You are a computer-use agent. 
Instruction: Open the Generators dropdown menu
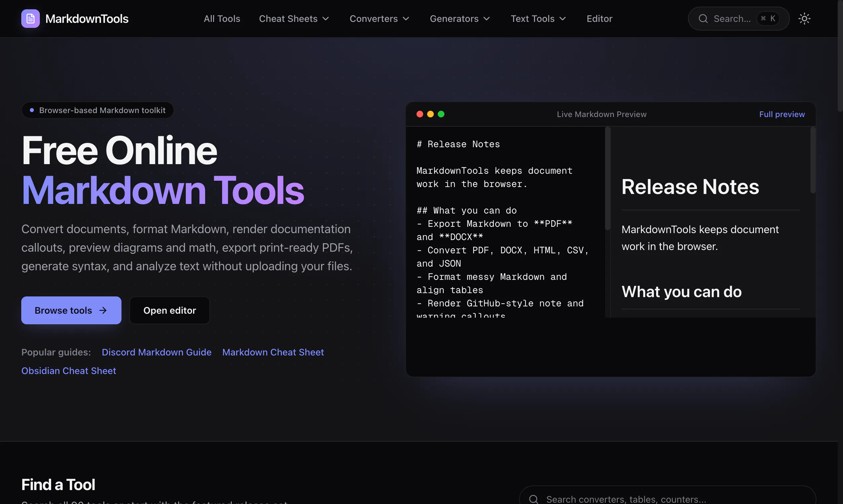[460, 19]
